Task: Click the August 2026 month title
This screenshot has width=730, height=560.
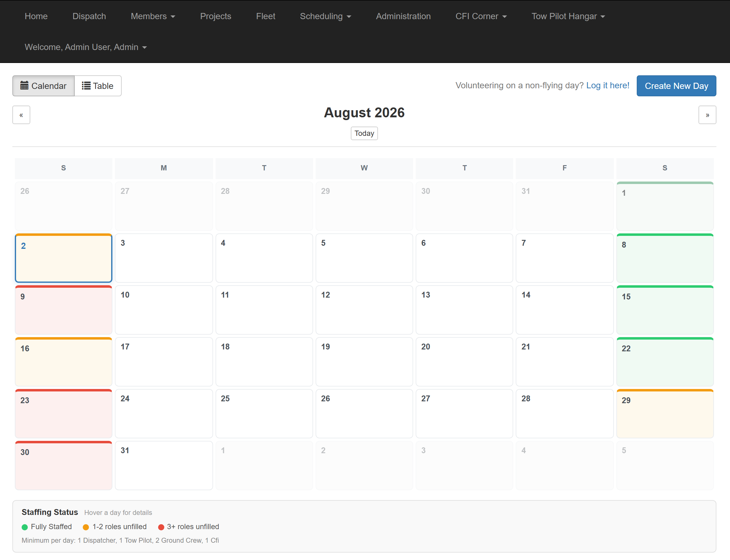Action: (x=364, y=113)
